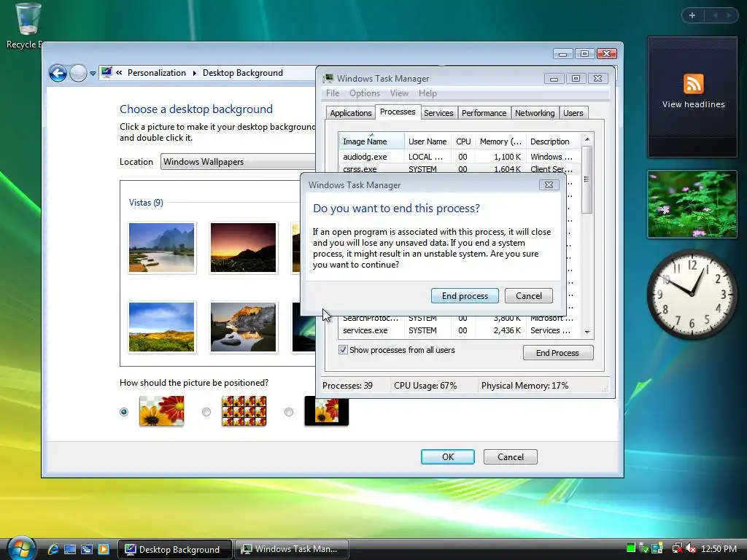
Task: Open the Windows Start orb
Action: [21, 548]
